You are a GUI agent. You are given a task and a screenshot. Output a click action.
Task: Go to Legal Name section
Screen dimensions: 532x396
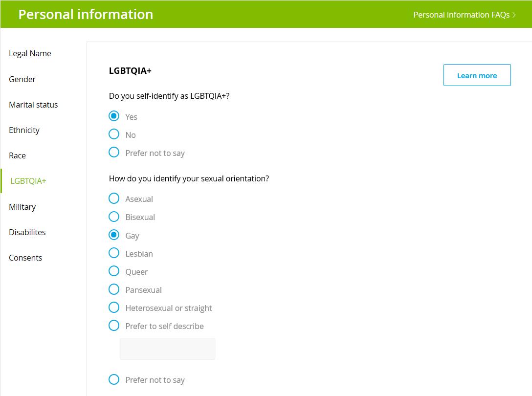30,54
